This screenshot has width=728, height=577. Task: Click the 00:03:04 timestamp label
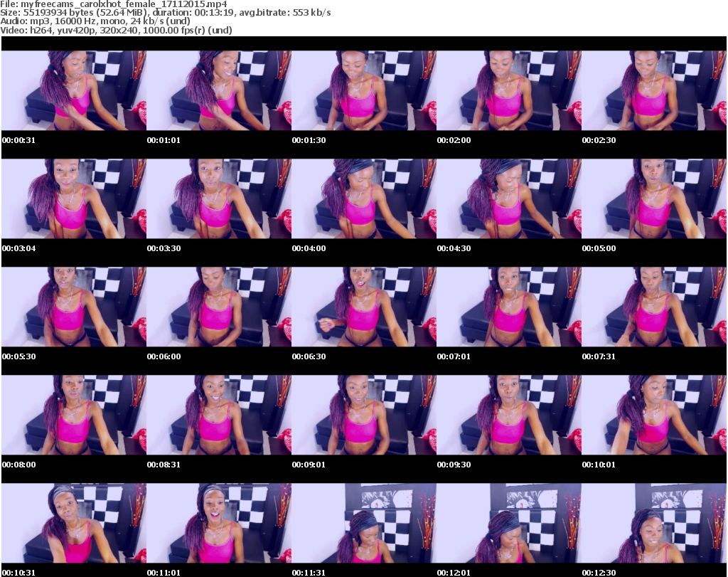pos(18,248)
